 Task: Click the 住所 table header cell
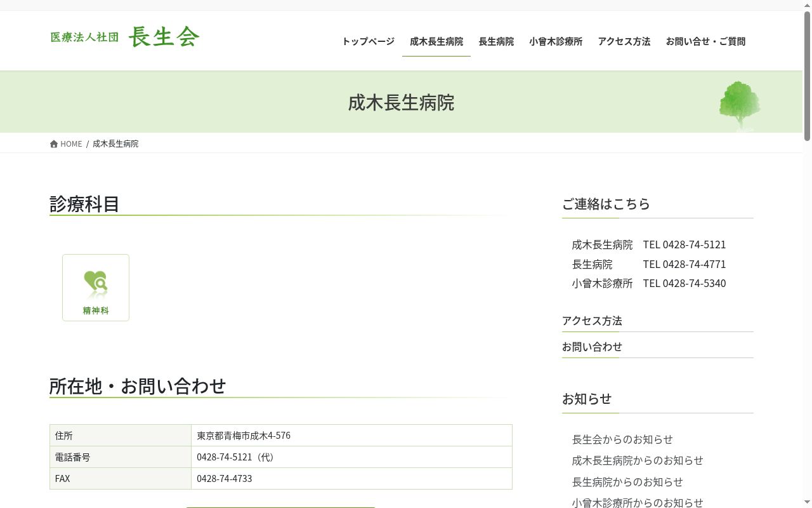pyautogui.click(x=121, y=436)
